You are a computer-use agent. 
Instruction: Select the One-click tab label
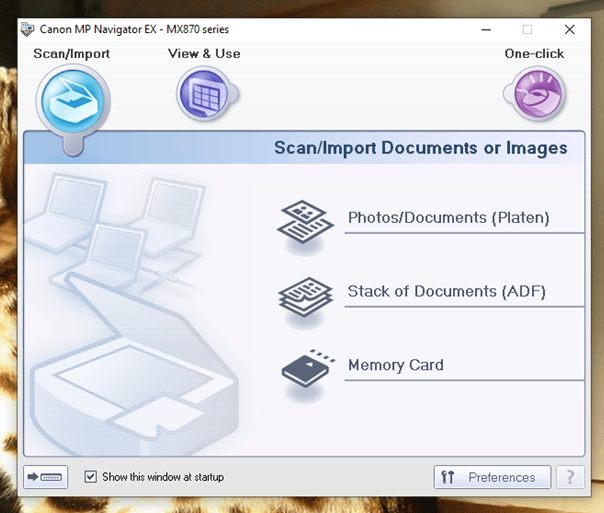[534, 54]
